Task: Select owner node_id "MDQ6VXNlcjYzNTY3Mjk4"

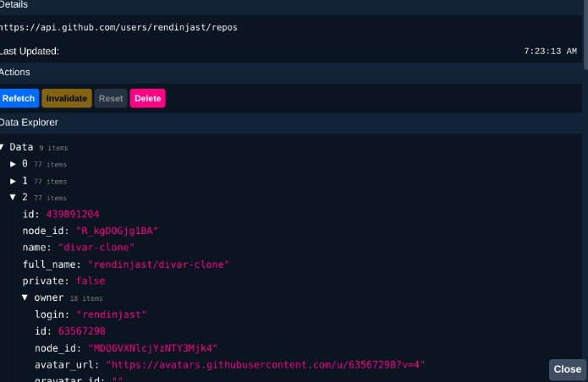Action: click(x=152, y=348)
